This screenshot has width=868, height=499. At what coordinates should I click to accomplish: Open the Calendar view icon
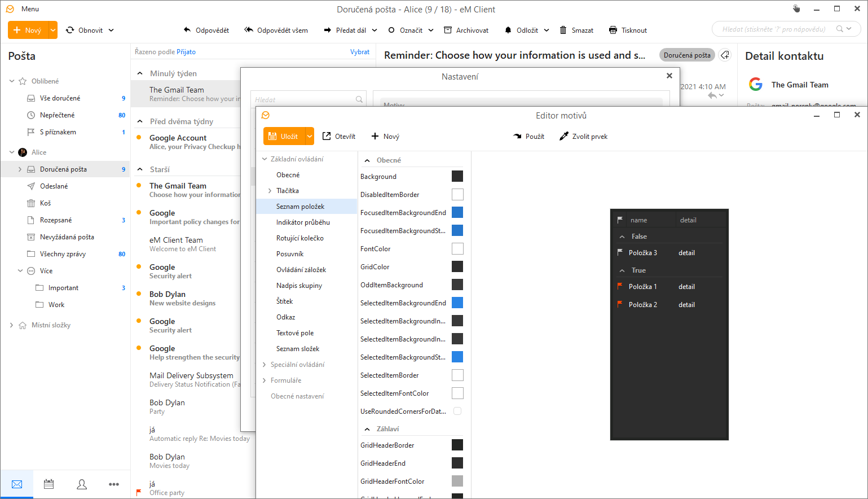49,484
